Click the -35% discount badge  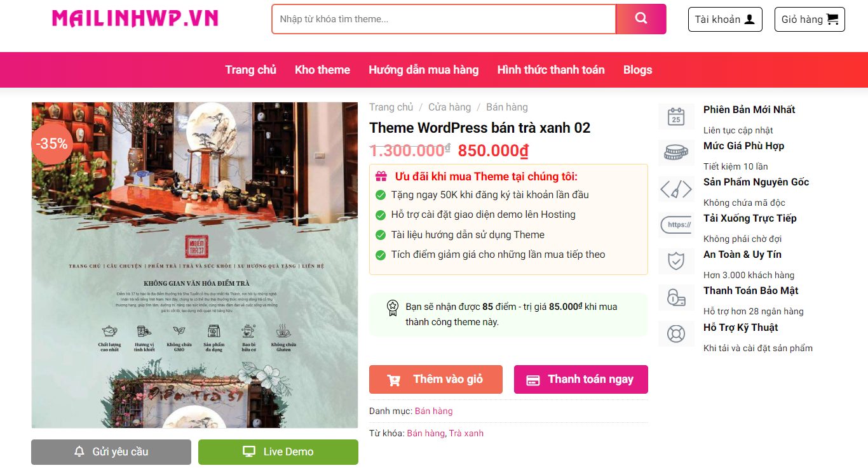[51, 144]
